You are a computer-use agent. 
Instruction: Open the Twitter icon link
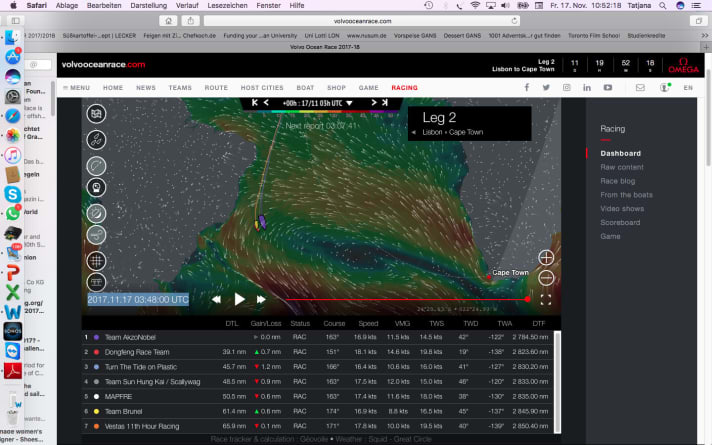coord(546,87)
